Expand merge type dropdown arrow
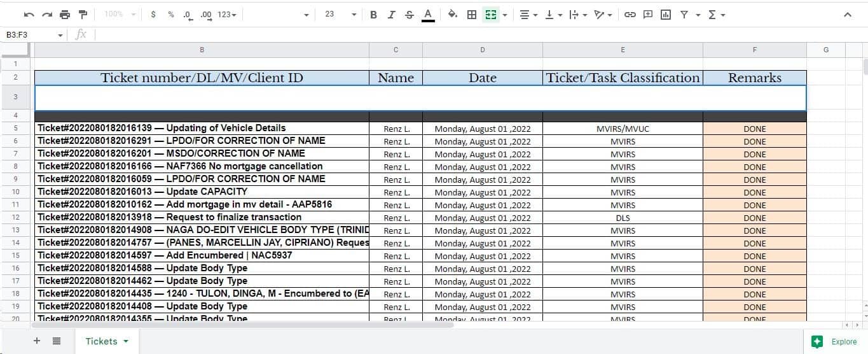Screen dimensions: 868x354 tap(505, 15)
